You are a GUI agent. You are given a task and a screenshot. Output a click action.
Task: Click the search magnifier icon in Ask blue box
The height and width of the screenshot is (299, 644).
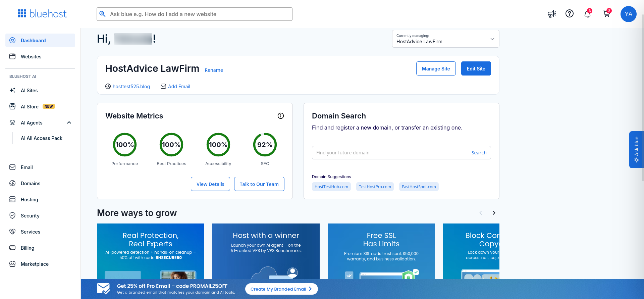pos(103,14)
